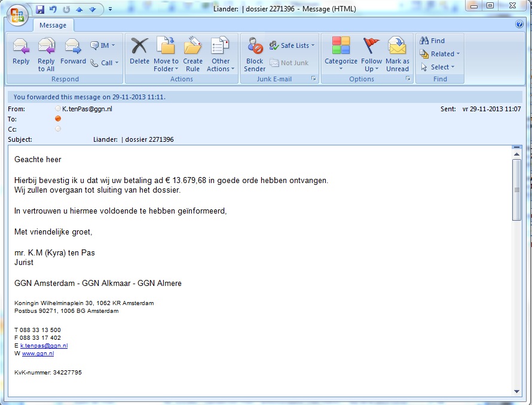Open the IM dropdown

click(103, 45)
